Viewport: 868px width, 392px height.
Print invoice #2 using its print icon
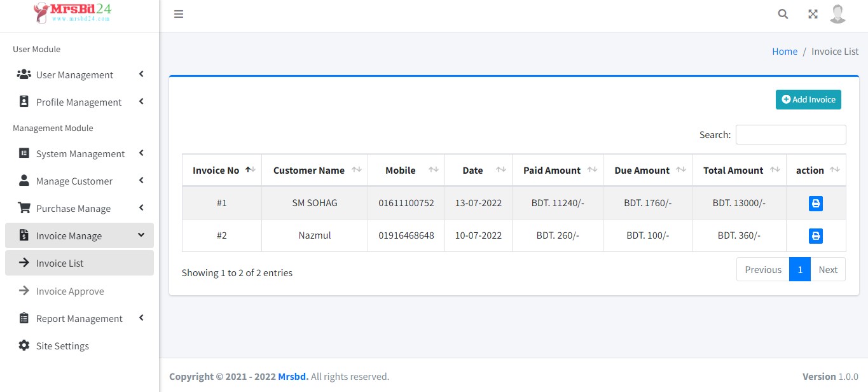[x=816, y=235]
